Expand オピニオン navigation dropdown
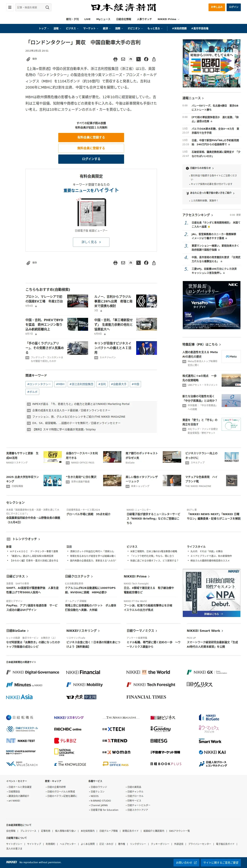 tap(135, 28)
